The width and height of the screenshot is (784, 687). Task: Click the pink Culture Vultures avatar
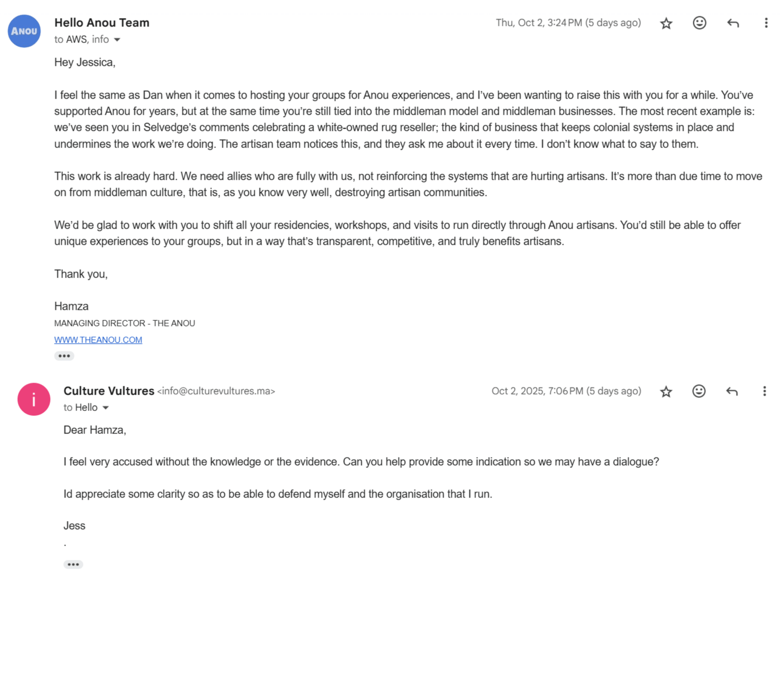click(34, 400)
